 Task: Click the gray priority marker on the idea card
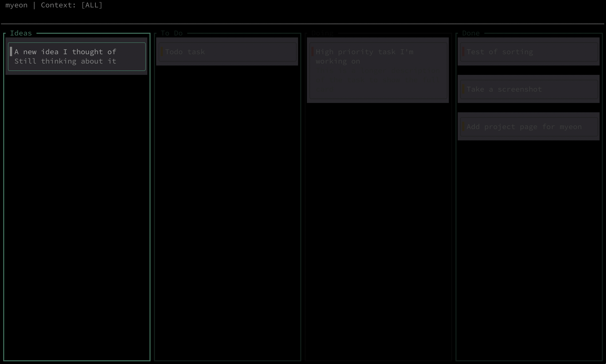(11, 52)
